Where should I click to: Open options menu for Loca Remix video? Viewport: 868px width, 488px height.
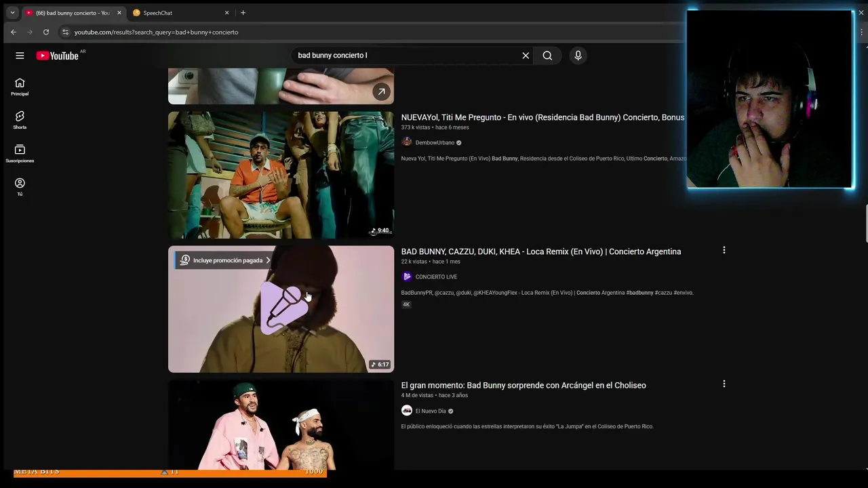[724, 250]
